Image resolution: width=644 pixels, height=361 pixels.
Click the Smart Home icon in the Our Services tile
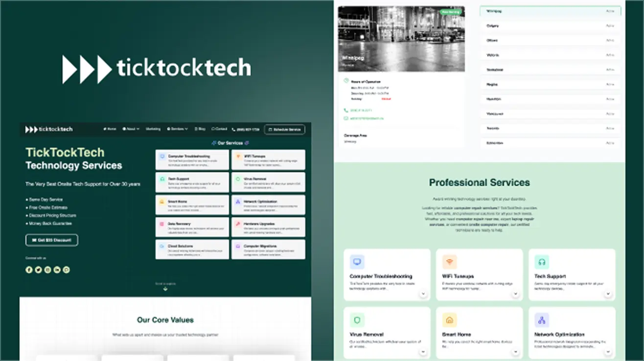pyautogui.click(x=162, y=202)
